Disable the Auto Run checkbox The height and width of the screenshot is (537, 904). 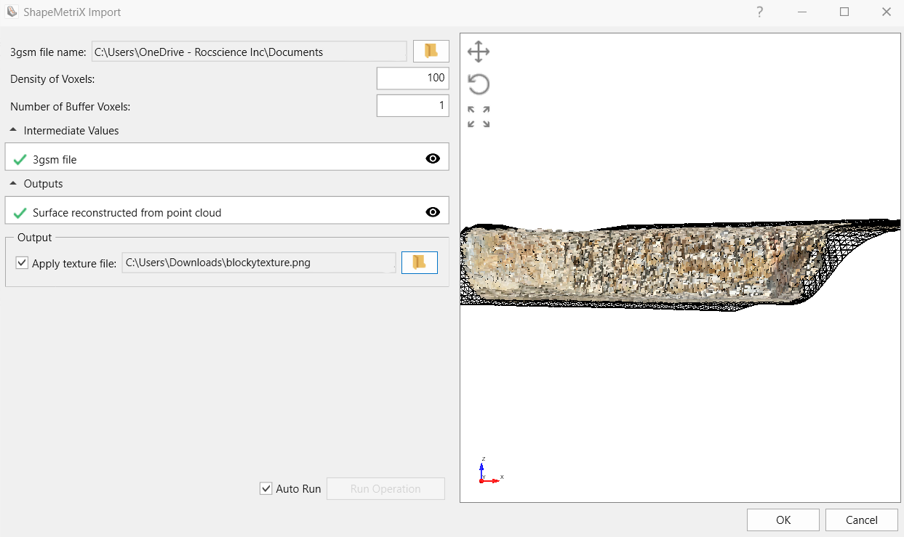pos(266,489)
